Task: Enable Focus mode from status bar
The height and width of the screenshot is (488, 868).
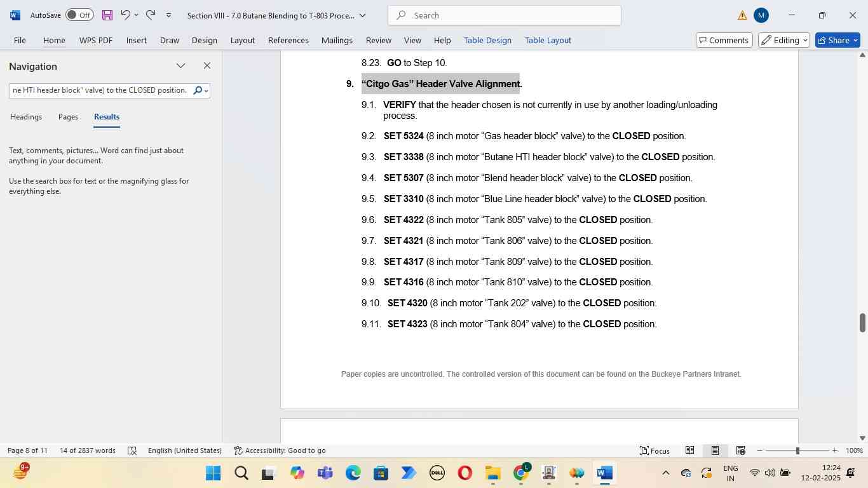Action: pos(655,451)
